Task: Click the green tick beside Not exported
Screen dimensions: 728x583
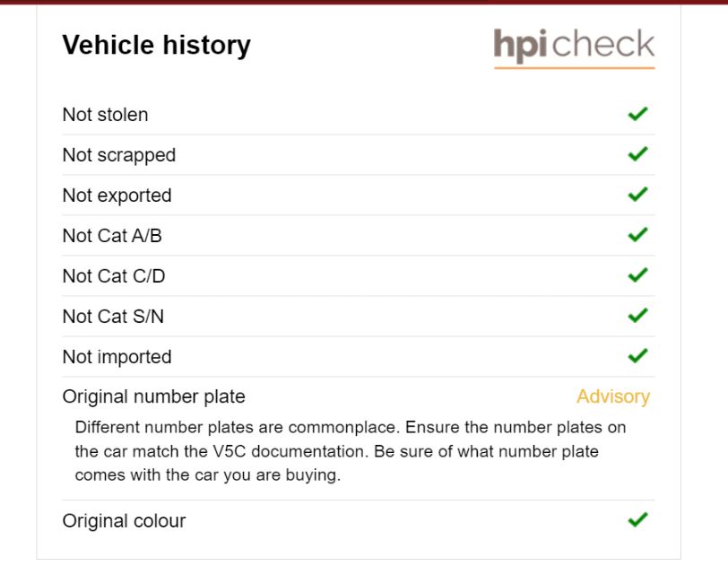Action: 637,195
